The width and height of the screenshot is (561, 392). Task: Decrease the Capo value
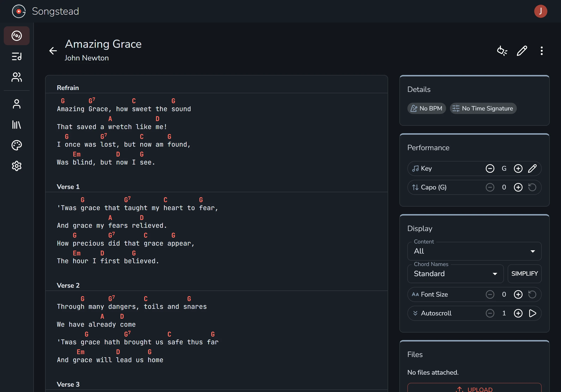[490, 187]
